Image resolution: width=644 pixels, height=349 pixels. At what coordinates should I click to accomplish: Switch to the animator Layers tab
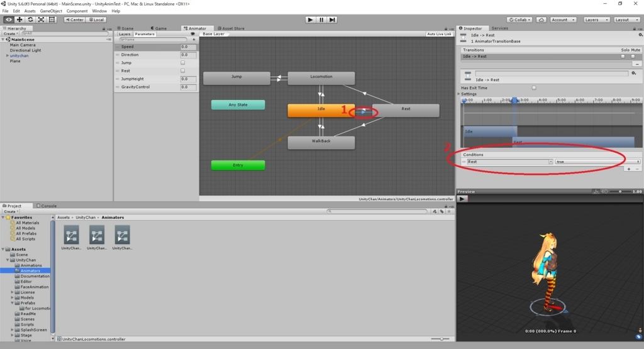click(125, 34)
